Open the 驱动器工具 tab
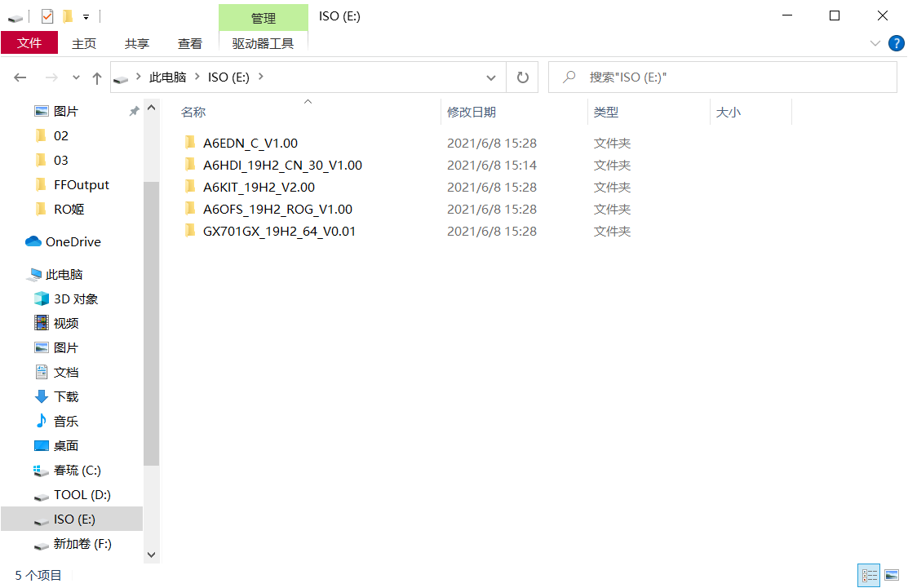 coord(263,43)
